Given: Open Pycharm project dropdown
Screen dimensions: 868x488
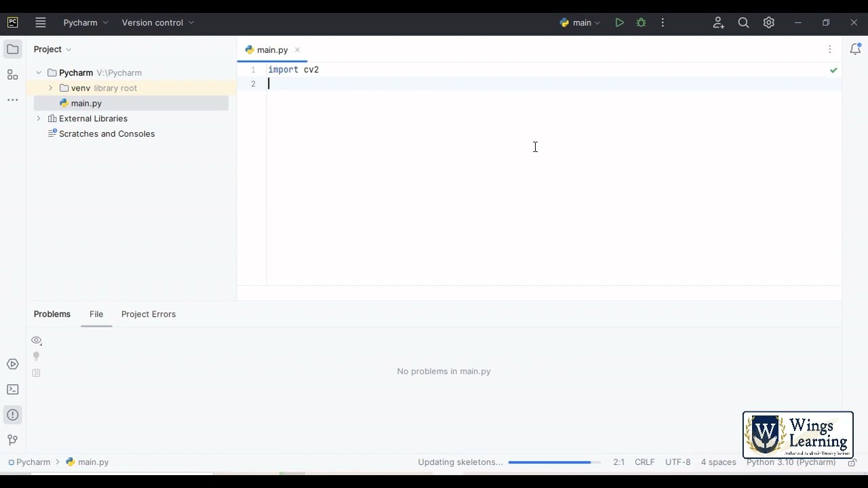Looking at the screenshot, I should [85, 22].
